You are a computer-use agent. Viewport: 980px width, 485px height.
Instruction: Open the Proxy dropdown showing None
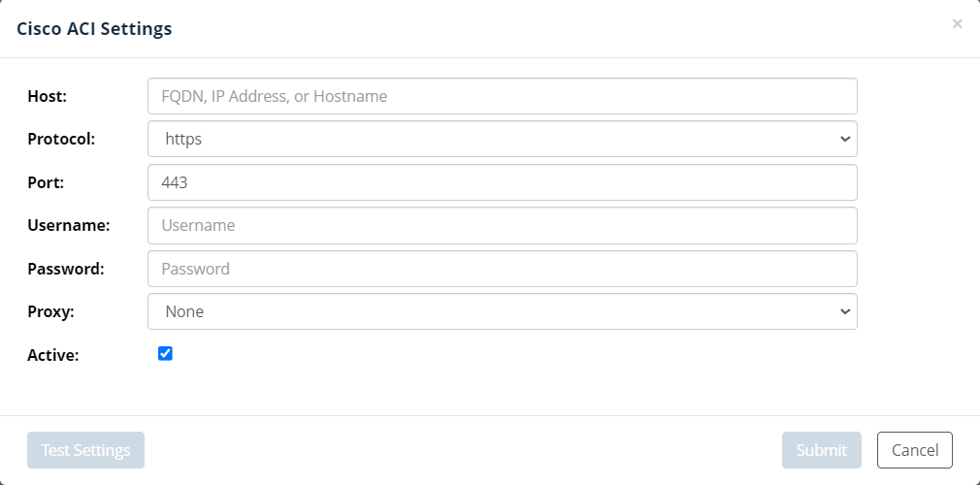point(502,311)
